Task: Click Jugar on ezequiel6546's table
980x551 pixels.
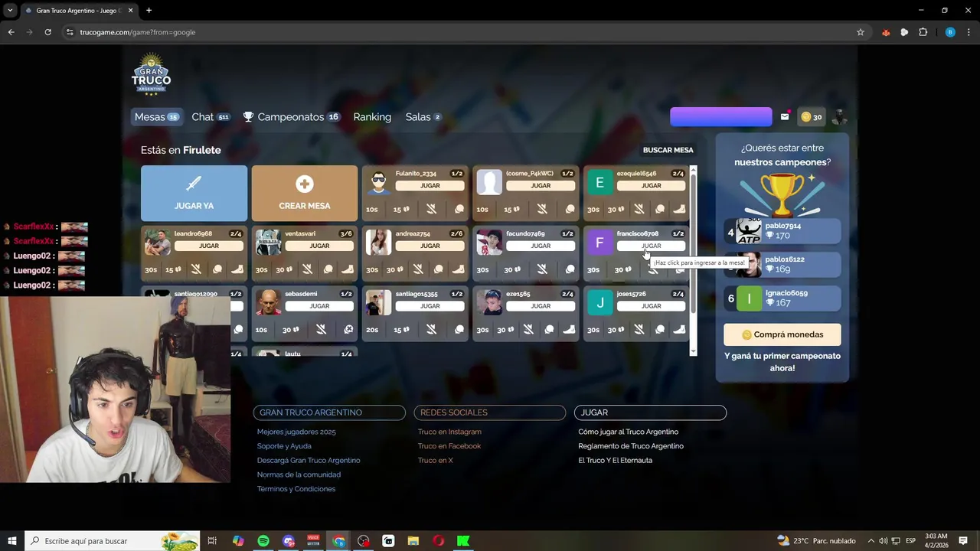Action: 651,186
